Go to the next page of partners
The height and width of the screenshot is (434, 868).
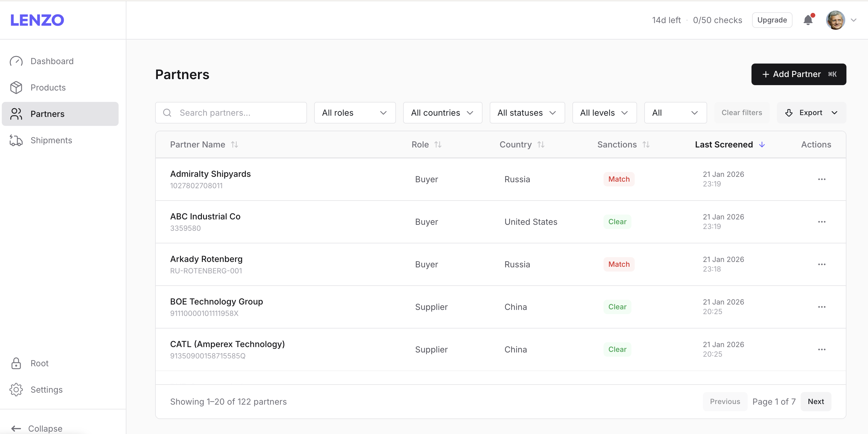(816, 401)
